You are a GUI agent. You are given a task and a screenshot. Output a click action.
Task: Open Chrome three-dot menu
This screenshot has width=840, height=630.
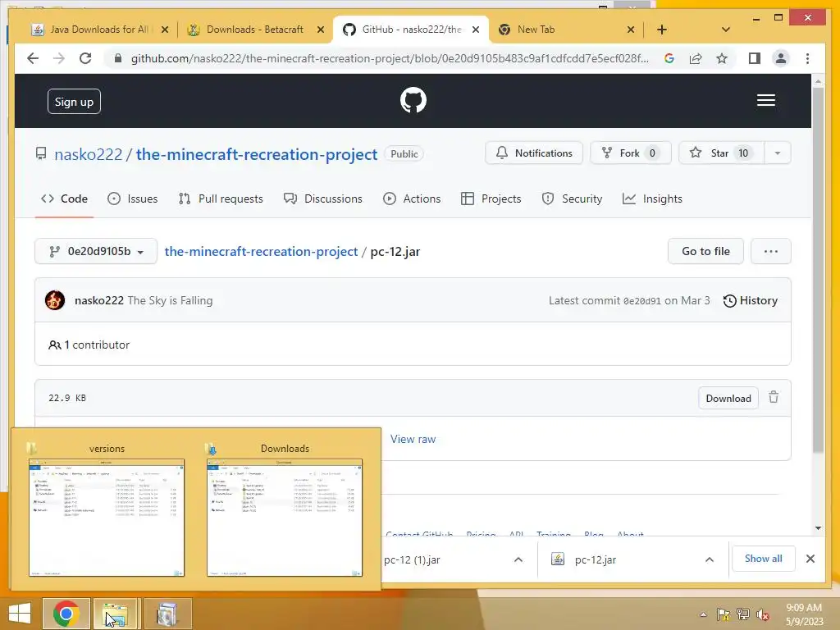tap(807, 58)
